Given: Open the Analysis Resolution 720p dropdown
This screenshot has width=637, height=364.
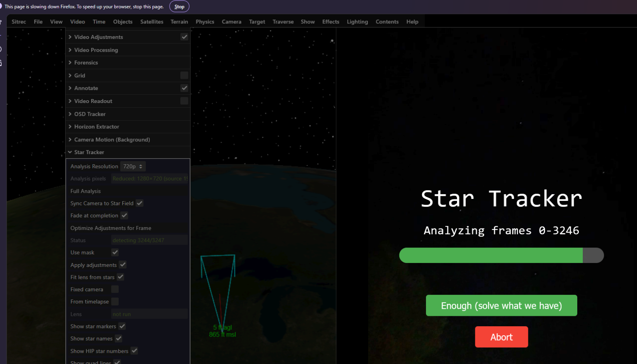Looking at the screenshot, I should pos(133,166).
